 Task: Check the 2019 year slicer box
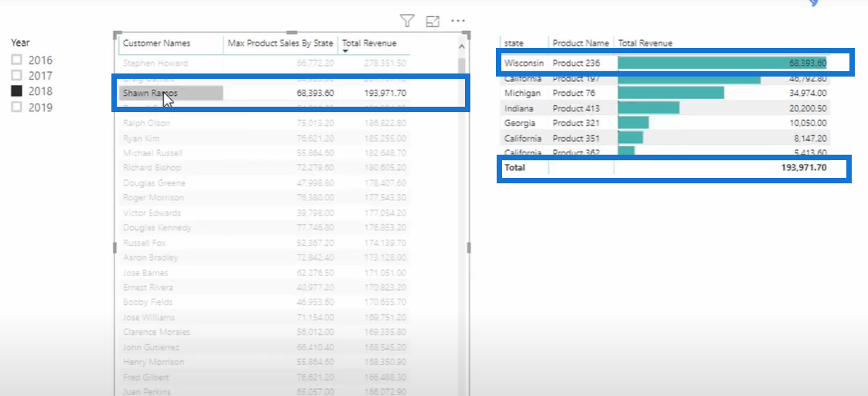(16, 108)
